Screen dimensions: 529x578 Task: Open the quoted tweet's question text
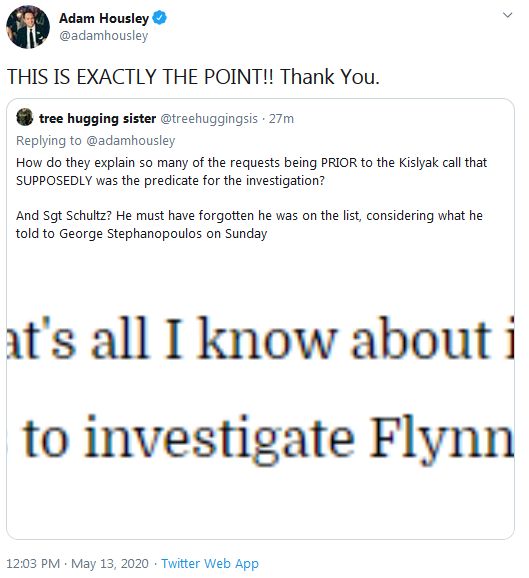pyautogui.click(x=251, y=171)
